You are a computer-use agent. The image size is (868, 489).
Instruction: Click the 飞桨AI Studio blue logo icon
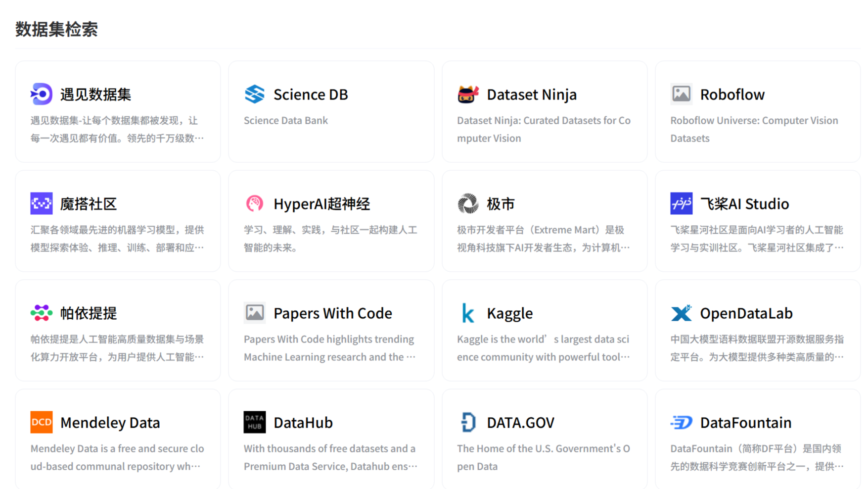click(682, 203)
